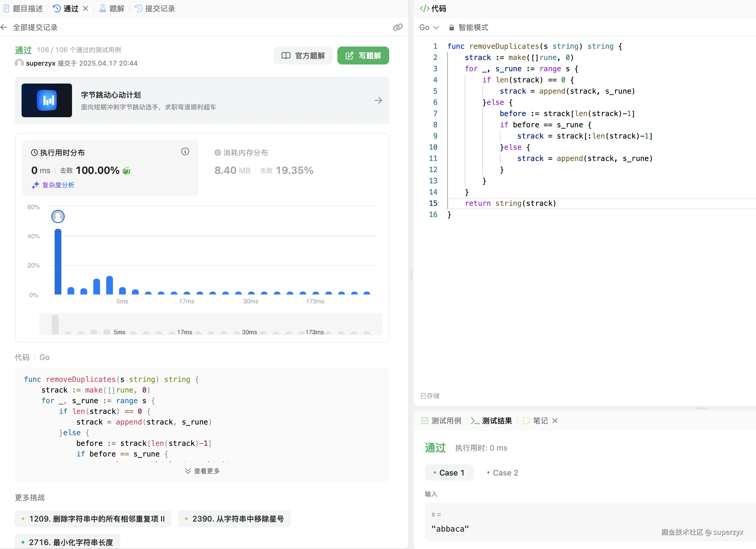Click the info icon in the 执行用时分布 card
This screenshot has width=756, height=549.
point(185,152)
